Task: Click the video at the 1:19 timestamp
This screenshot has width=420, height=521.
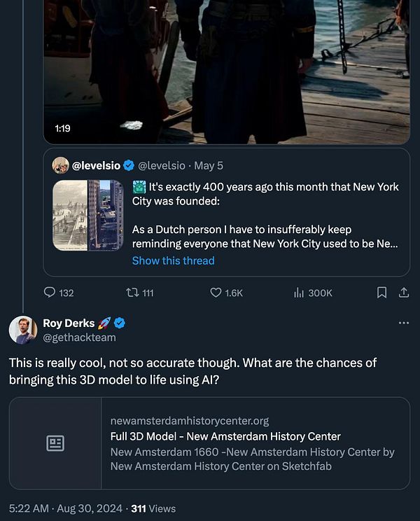Action: coord(226,70)
